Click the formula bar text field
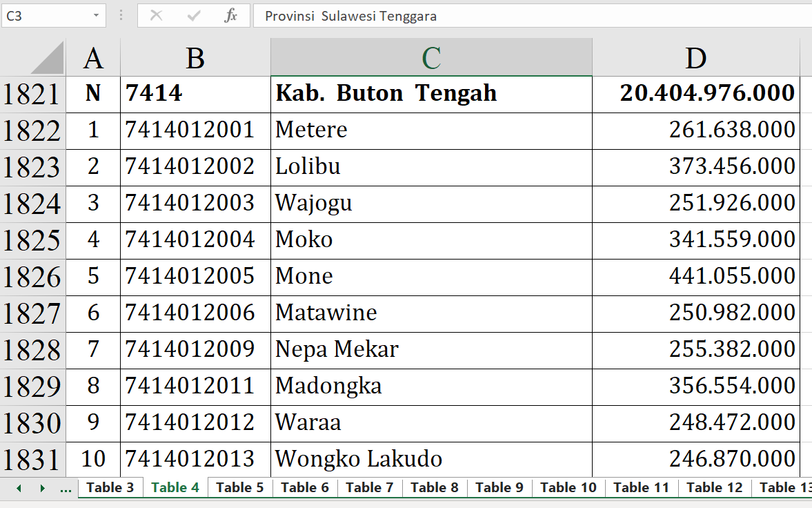The width and height of the screenshot is (812, 508). coord(531,15)
